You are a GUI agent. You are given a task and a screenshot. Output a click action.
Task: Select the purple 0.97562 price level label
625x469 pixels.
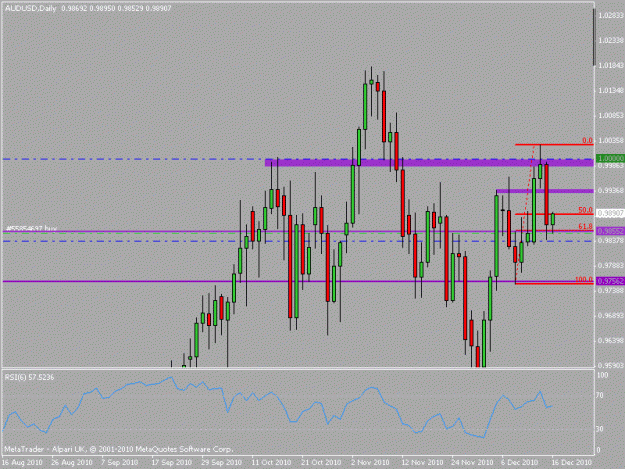(609, 281)
